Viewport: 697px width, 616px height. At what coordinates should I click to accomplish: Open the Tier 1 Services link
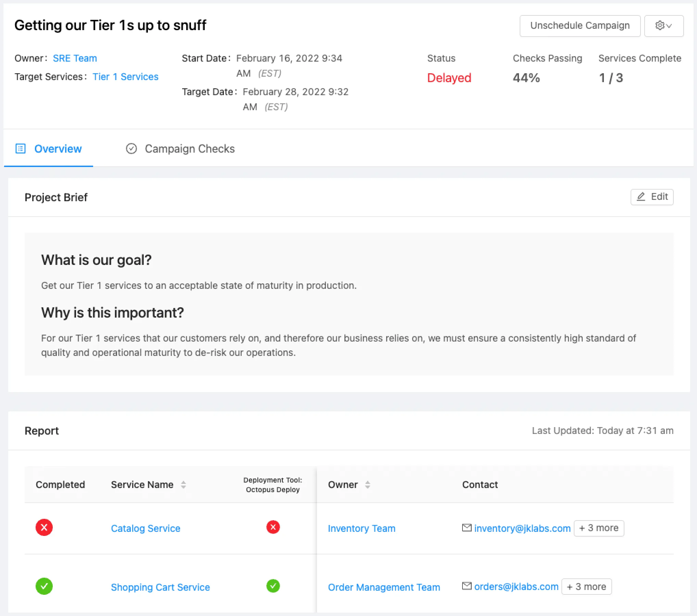pyautogui.click(x=125, y=77)
